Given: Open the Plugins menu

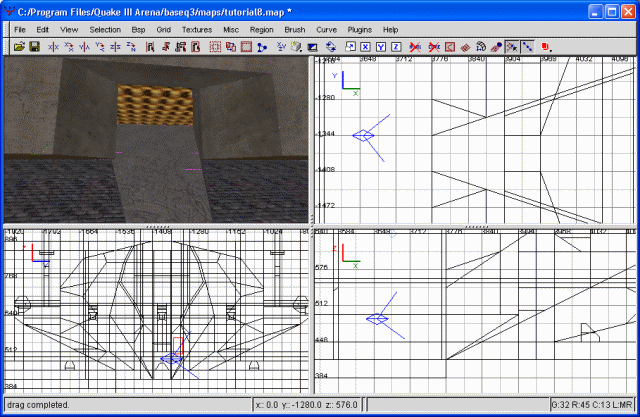Looking at the screenshot, I should [x=360, y=30].
